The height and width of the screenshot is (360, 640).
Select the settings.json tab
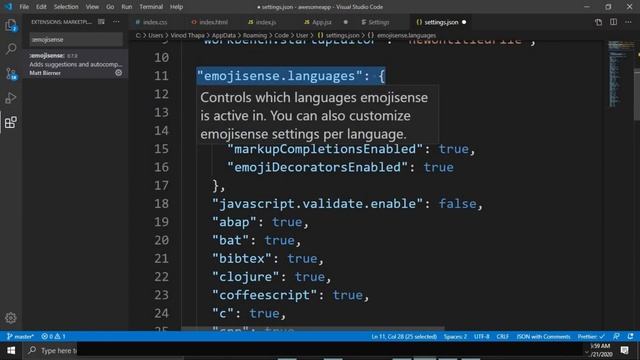point(441,22)
